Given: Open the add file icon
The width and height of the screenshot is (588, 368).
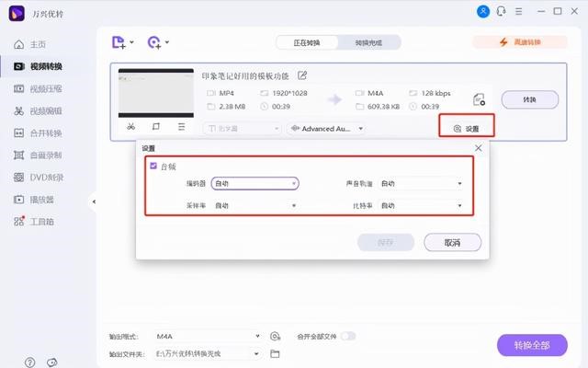Looking at the screenshot, I should 119,42.
